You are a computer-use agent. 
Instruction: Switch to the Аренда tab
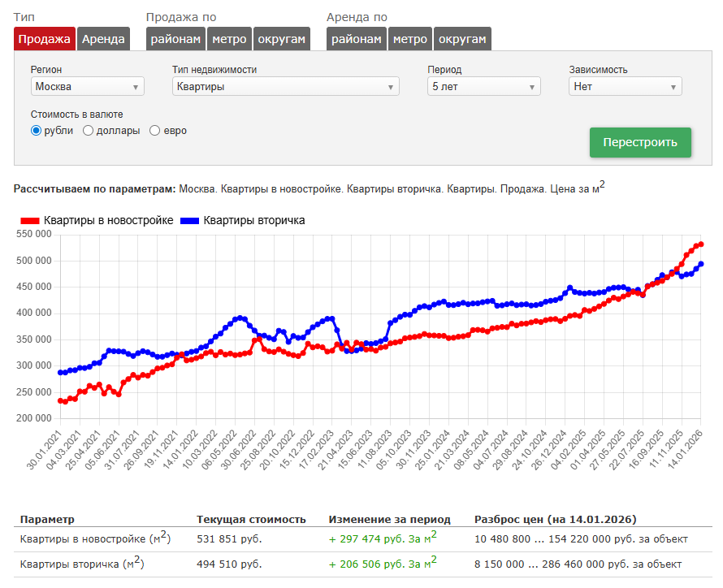104,38
